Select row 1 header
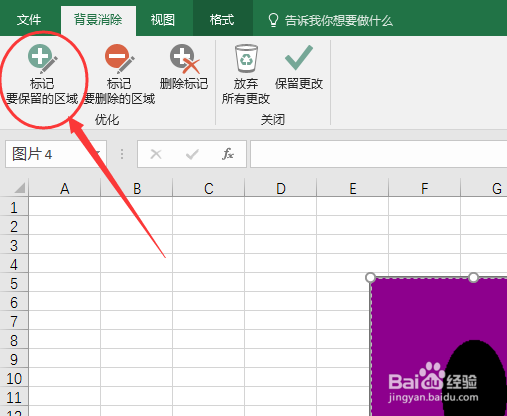 pyautogui.click(x=14, y=207)
